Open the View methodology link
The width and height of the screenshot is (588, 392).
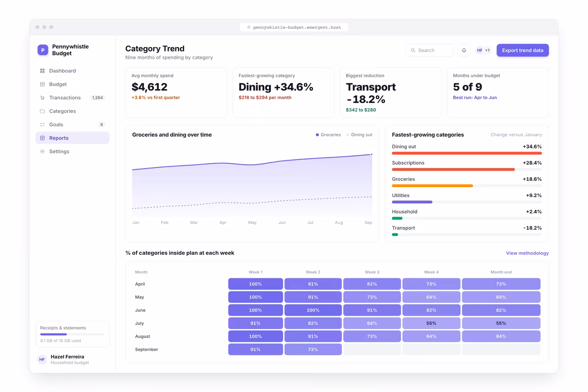click(x=527, y=253)
